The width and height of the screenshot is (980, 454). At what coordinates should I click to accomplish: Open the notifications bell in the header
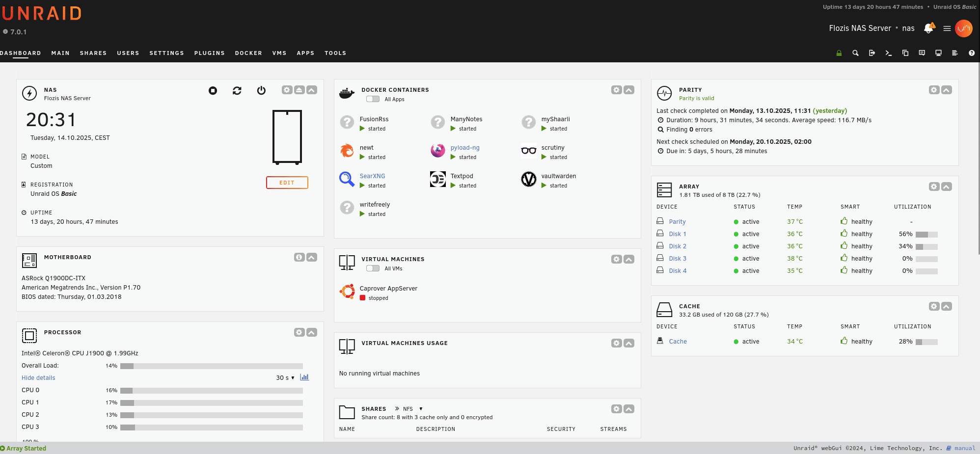[x=929, y=28]
